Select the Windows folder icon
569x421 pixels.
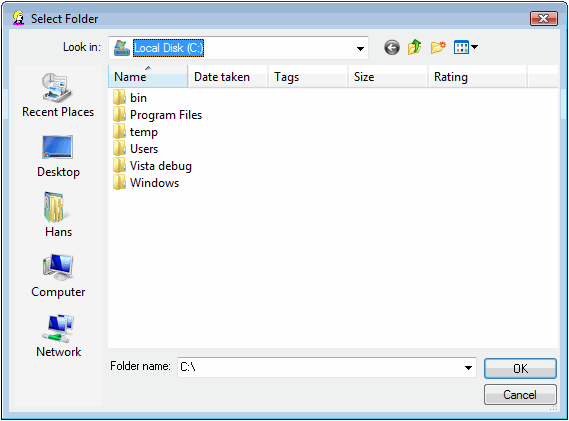coord(119,183)
